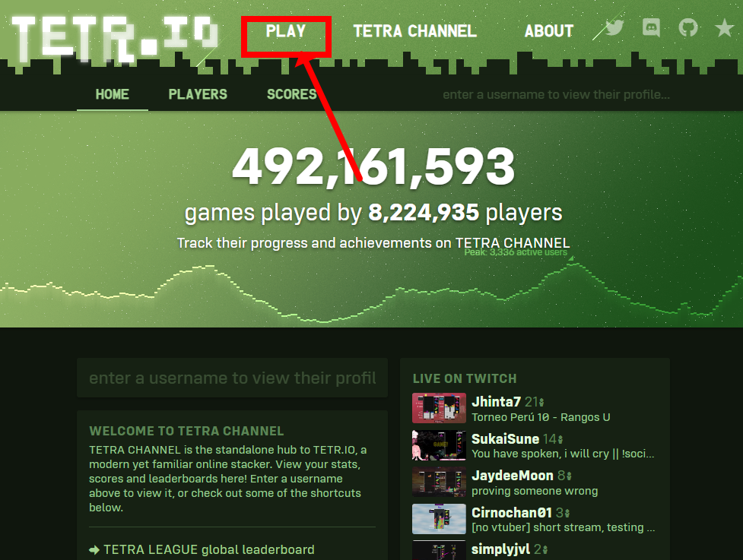Open the Twitter bird icon link
743x560 pixels.
click(614, 27)
